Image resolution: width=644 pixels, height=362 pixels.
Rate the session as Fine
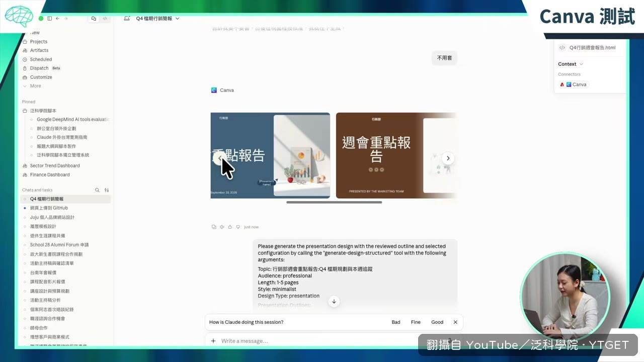point(416,322)
